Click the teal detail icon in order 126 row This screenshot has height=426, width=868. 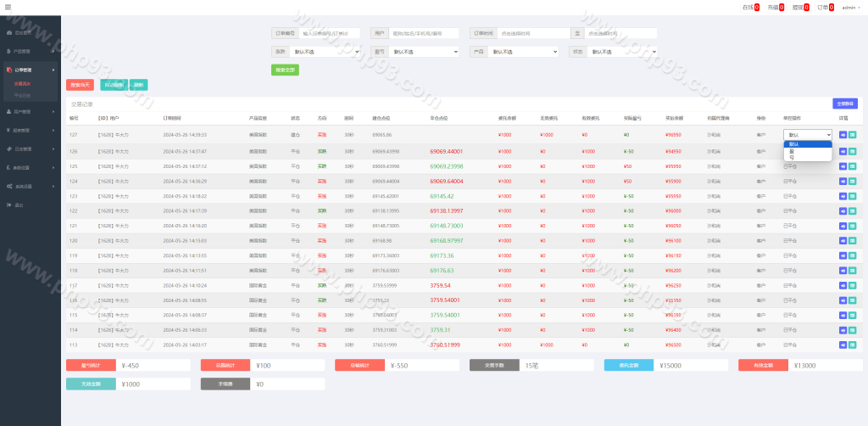853,151
